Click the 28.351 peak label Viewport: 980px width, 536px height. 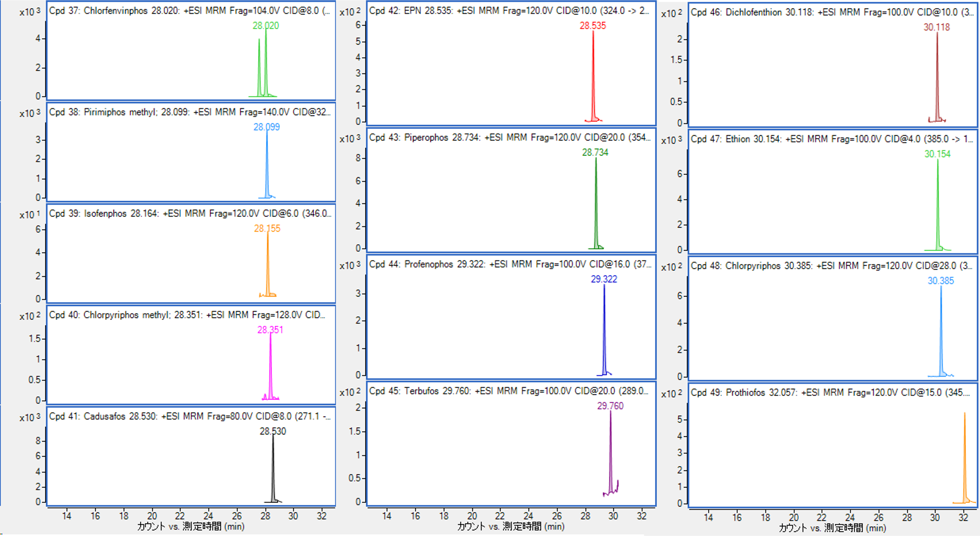tap(270, 330)
